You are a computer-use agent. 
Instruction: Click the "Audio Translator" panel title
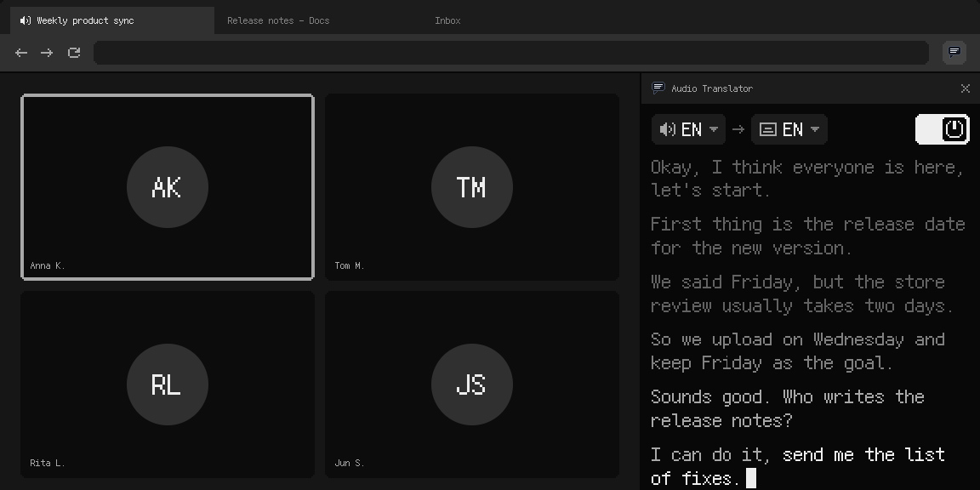pos(712,88)
